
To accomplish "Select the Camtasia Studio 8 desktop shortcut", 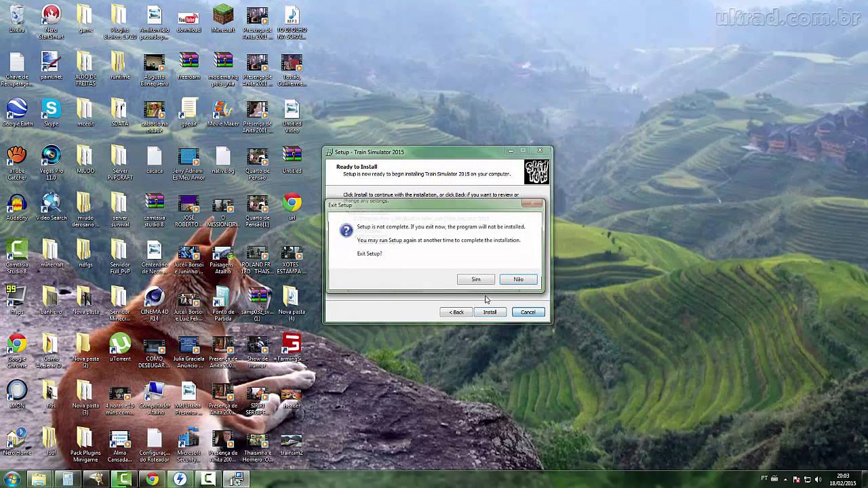I will click(x=17, y=257).
